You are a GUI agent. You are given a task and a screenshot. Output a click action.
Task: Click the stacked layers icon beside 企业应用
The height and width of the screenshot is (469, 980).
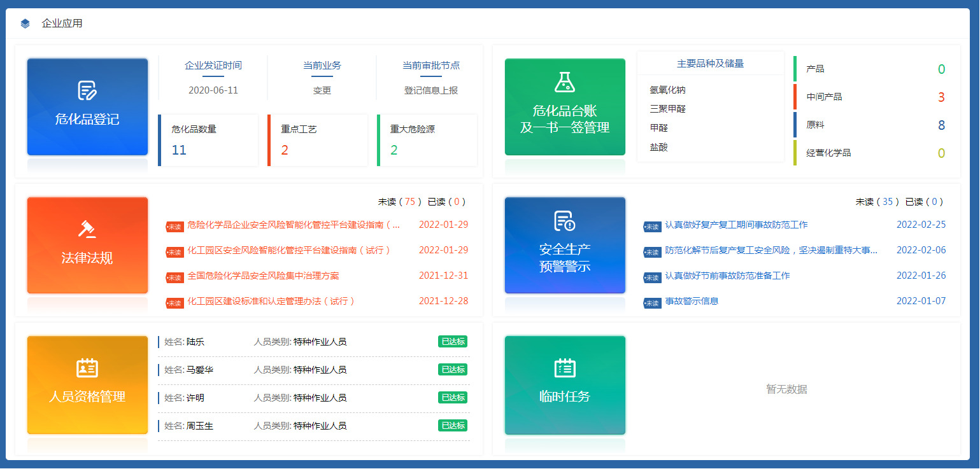[x=25, y=24]
